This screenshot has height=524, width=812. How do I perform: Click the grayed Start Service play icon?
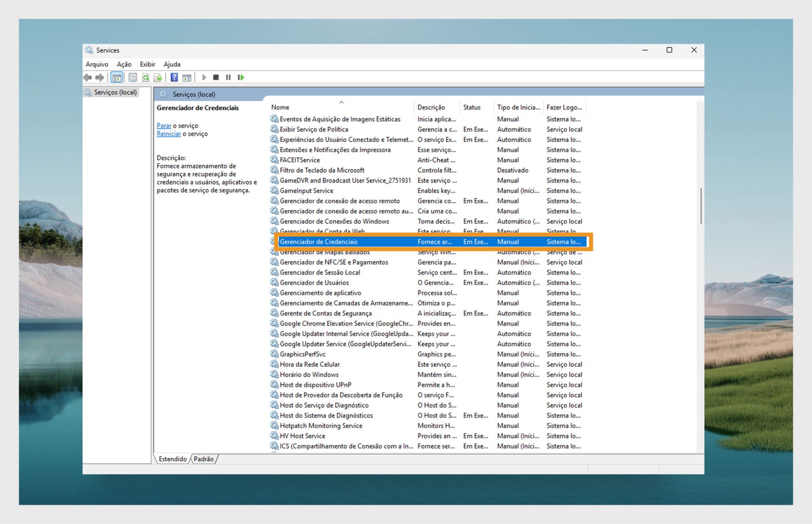click(204, 77)
